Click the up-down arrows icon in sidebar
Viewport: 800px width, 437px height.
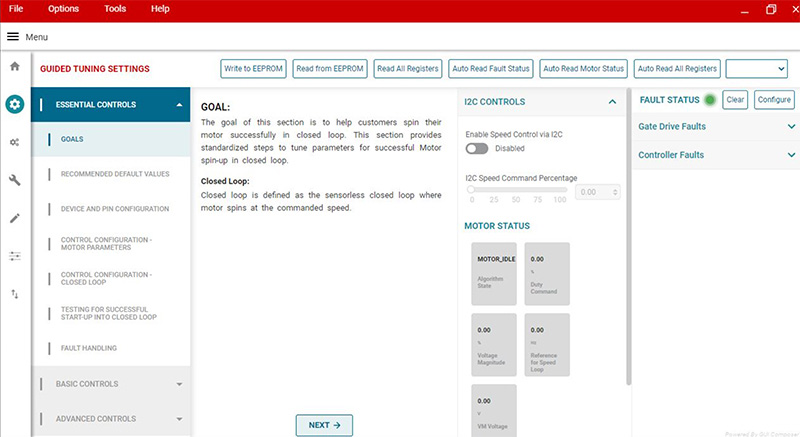point(15,294)
